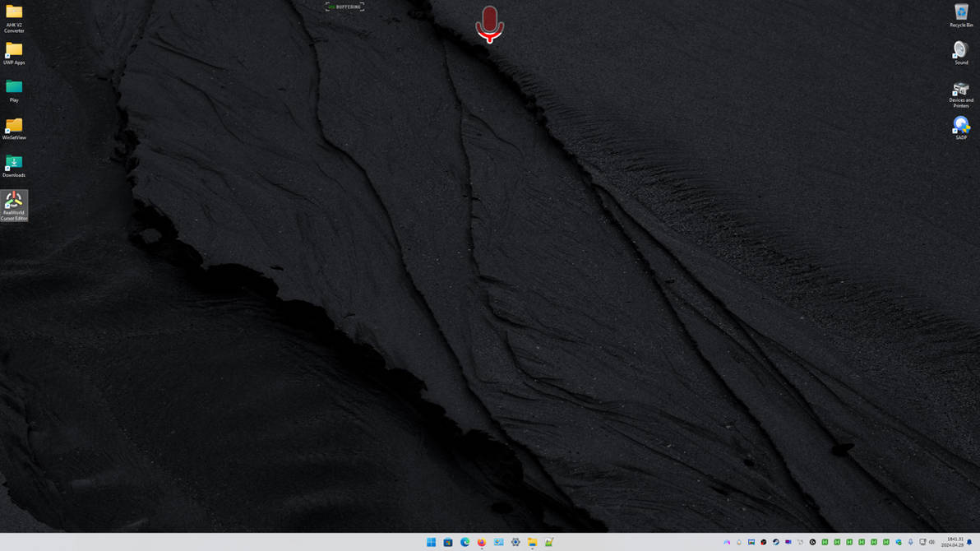Open the WinSetView folder
The width and height of the screenshot is (980, 551).
coord(15,127)
